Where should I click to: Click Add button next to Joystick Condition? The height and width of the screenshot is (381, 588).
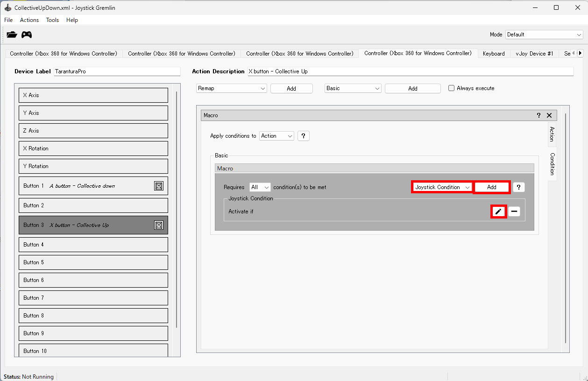coord(491,187)
